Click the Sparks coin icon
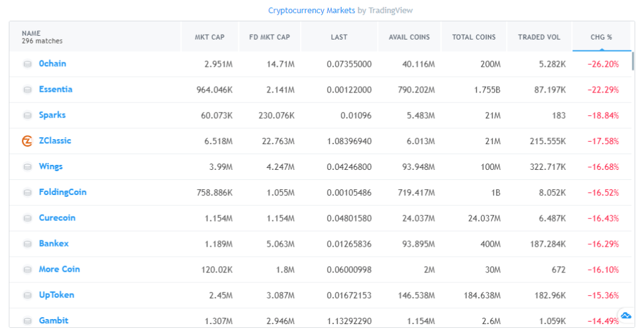The width and height of the screenshot is (644, 336). pos(27,116)
